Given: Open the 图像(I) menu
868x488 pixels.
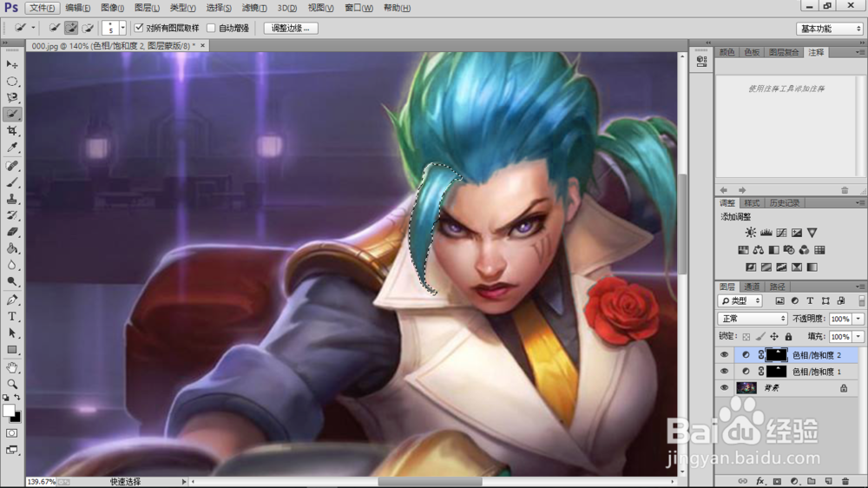Looking at the screenshot, I should (x=112, y=8).
